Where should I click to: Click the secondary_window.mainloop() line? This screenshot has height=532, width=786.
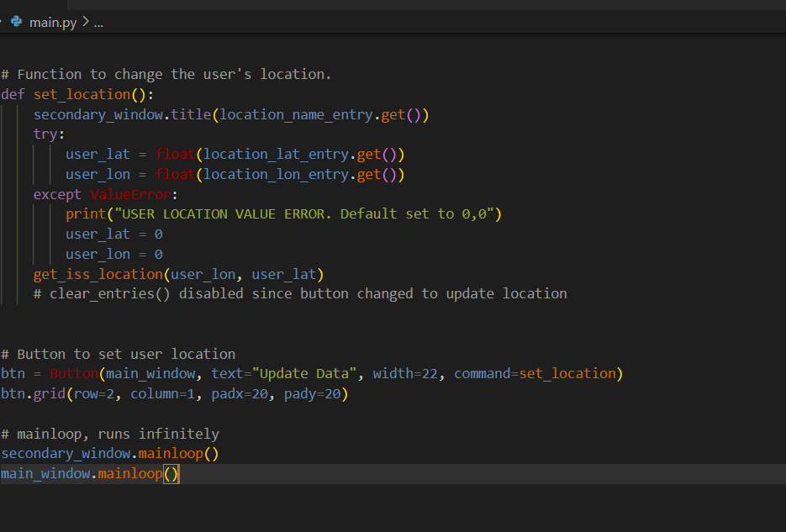coord(110,453)
